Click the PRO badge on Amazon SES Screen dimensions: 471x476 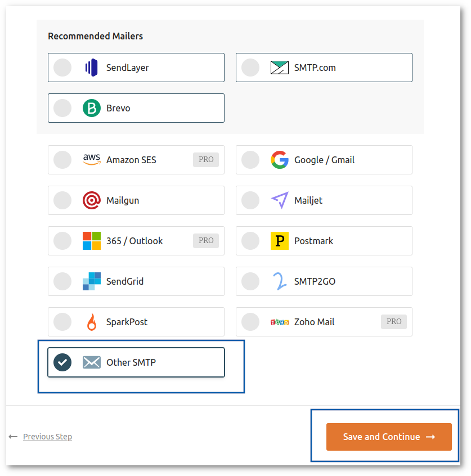[206, 160]
